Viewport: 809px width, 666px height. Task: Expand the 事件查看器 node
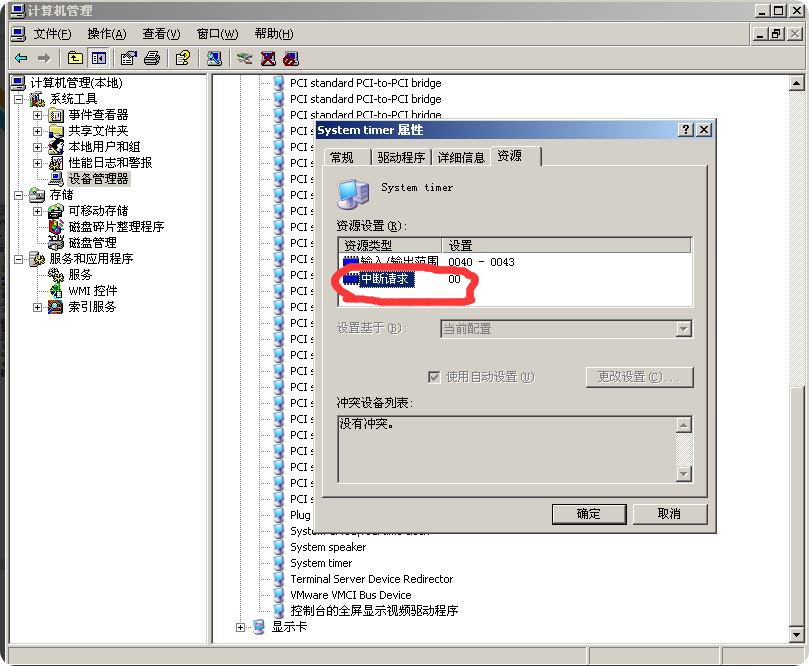pos(38,115)
